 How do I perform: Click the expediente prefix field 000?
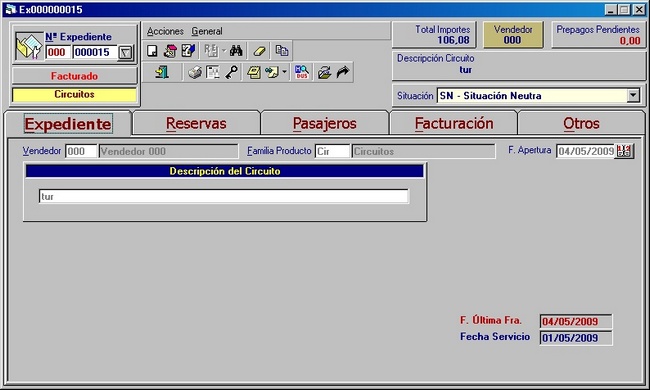(58, 52)
